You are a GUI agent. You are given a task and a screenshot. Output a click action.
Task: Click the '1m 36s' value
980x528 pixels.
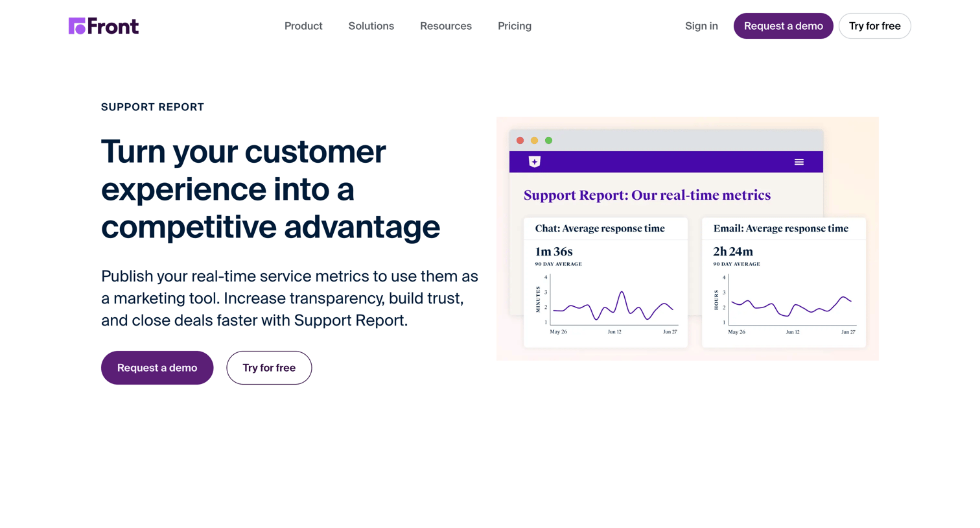[x=554, y=252]
